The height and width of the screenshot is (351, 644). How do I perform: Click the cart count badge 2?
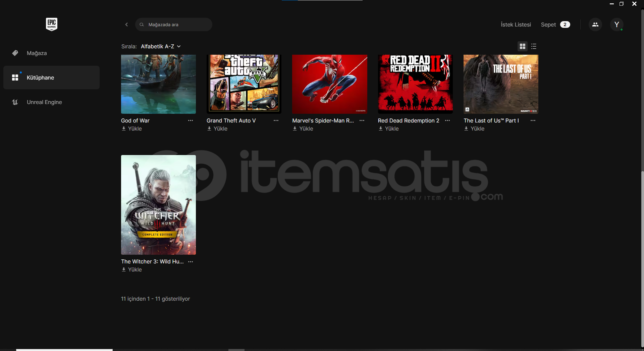565,24
